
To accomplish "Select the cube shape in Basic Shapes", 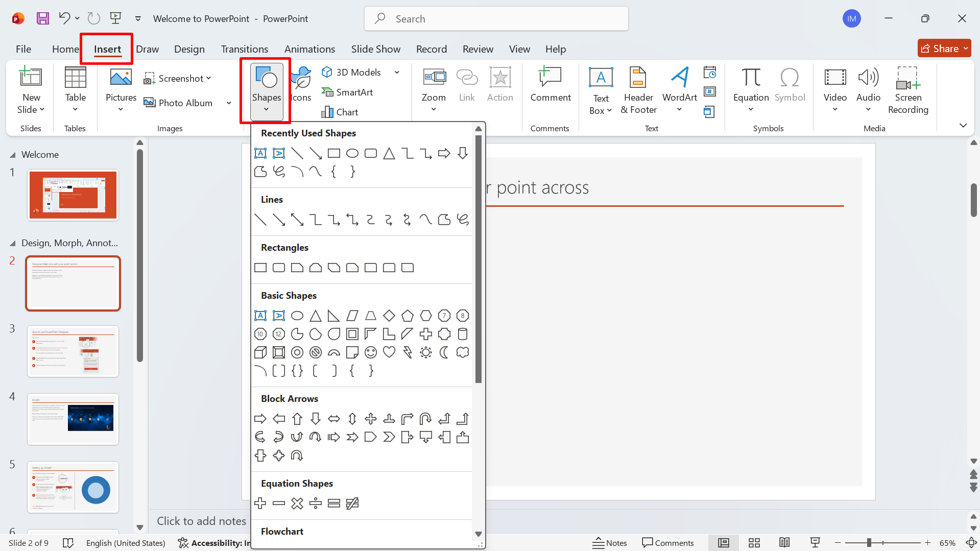I will [x=260, y=352].
